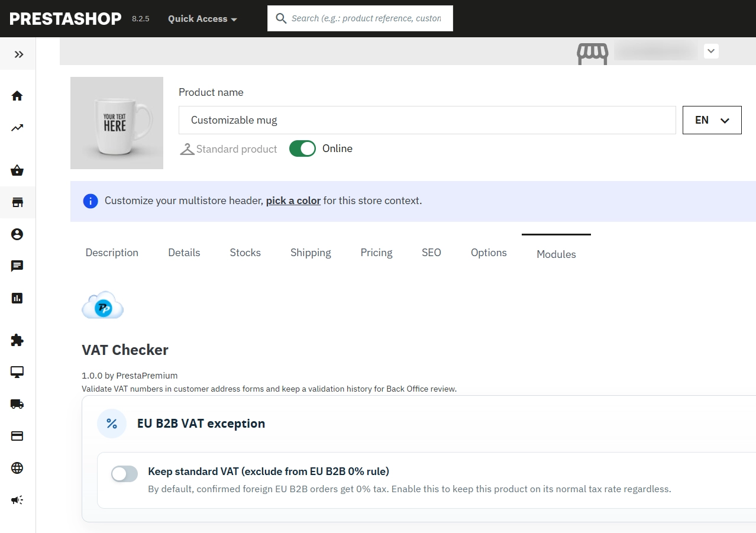
Task: Open the EN language selector
Action: point(712,120)
